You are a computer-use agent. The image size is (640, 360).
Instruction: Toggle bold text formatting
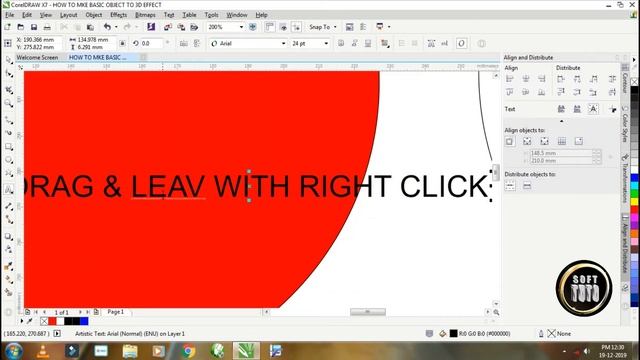[341, 43]
